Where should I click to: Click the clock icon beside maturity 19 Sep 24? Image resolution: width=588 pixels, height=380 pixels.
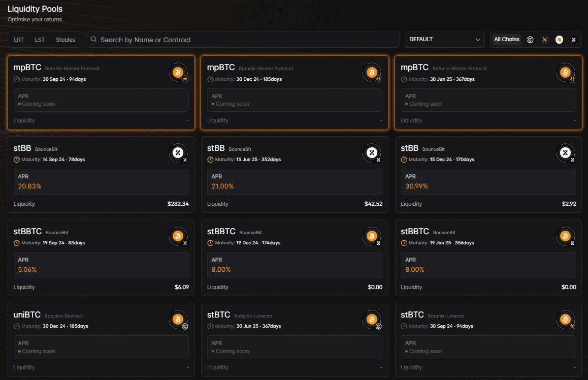click(16, 243)
